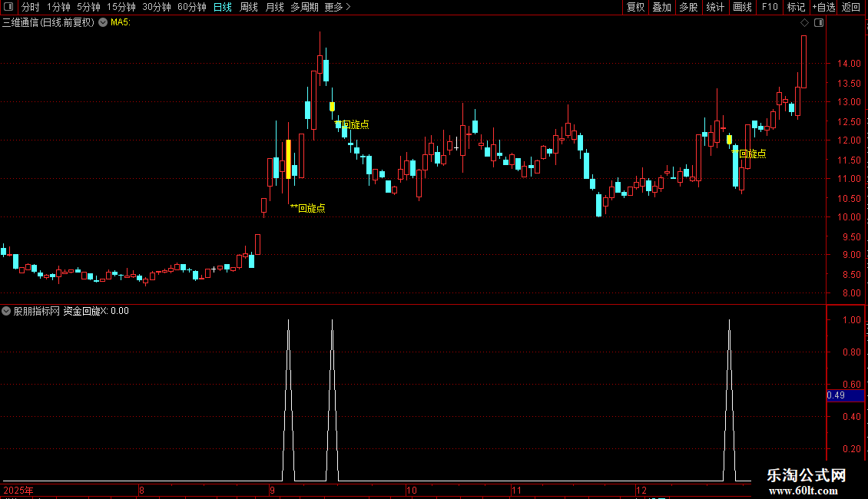The height and width of the screenshot is (499, 868).
Task: Click the 1.00 indicator axis label
Action: pyautogui.click(x=851, y=320)
